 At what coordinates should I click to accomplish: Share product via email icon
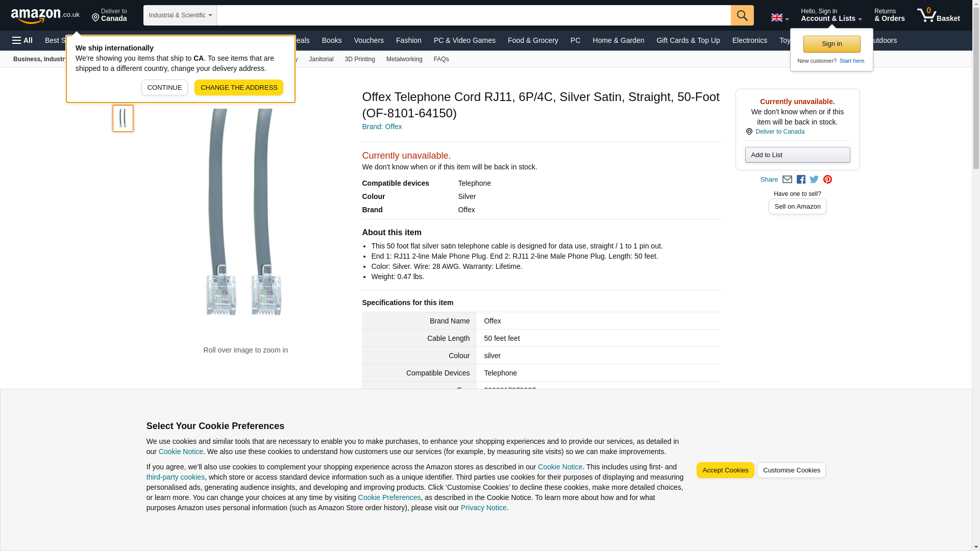787,180
